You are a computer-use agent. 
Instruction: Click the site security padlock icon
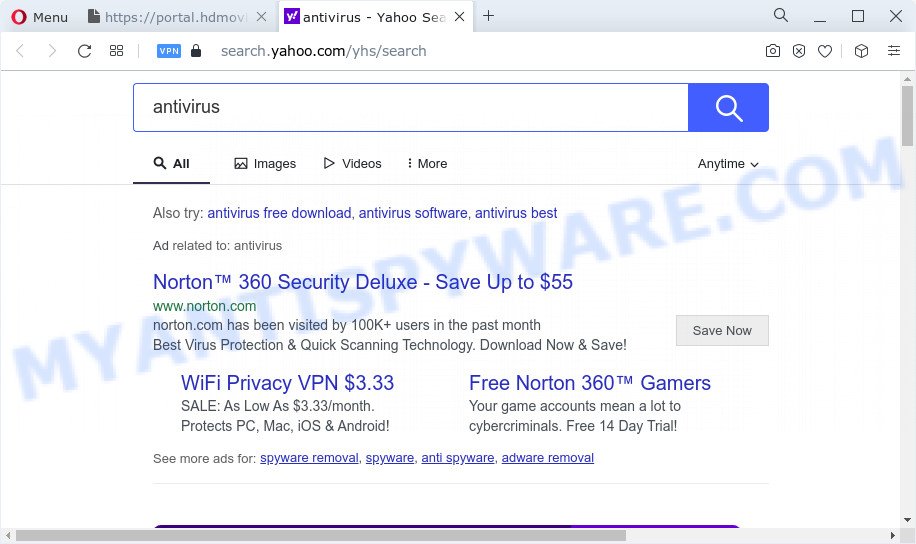pos(196,51)
